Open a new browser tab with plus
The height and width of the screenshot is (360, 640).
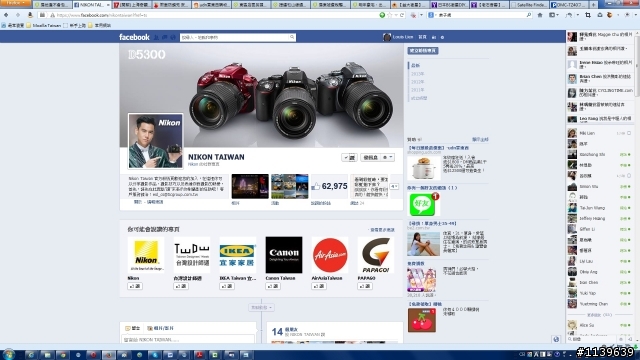tap(593, 5)
